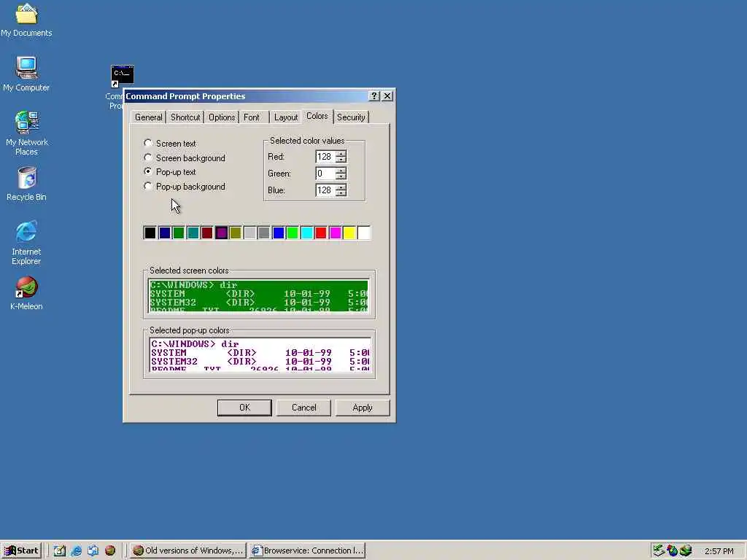The image size is (747, 560).
Task: Click the question mark help button
Action: pyautogui.click(x=374, y=96)
